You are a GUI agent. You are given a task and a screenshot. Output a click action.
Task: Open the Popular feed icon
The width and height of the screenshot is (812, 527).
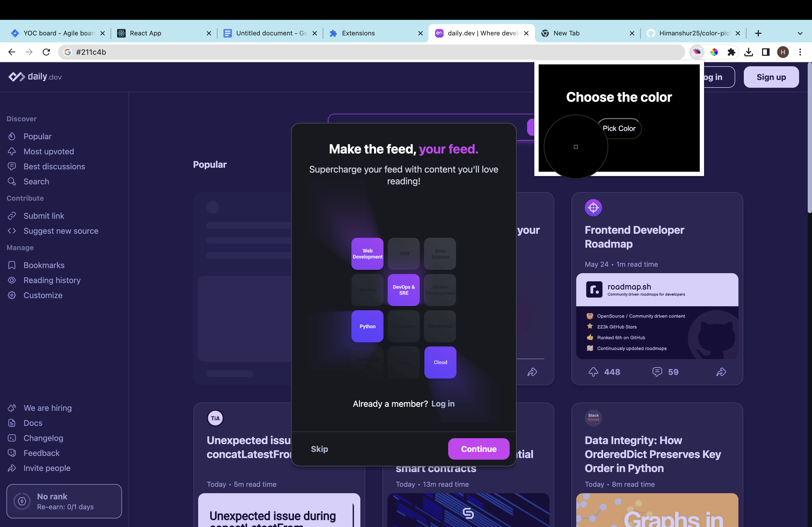(12, 136)
